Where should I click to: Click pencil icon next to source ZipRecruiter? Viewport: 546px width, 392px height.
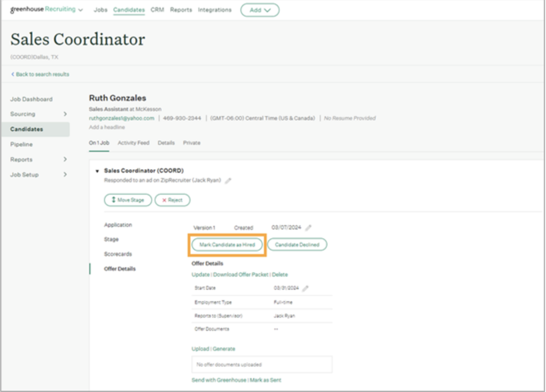point(228,181)
